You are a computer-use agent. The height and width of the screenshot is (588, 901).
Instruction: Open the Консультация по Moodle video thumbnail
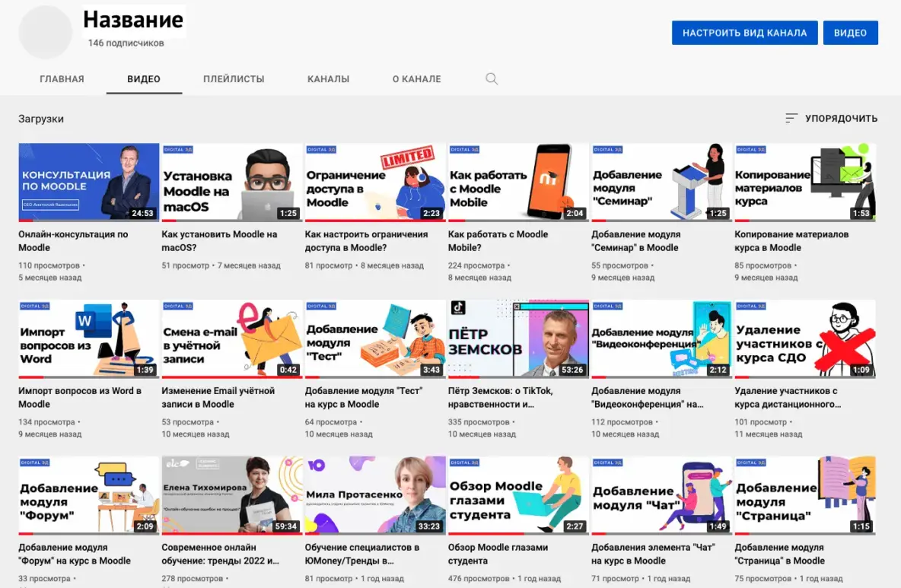click(x=88, y=182)
